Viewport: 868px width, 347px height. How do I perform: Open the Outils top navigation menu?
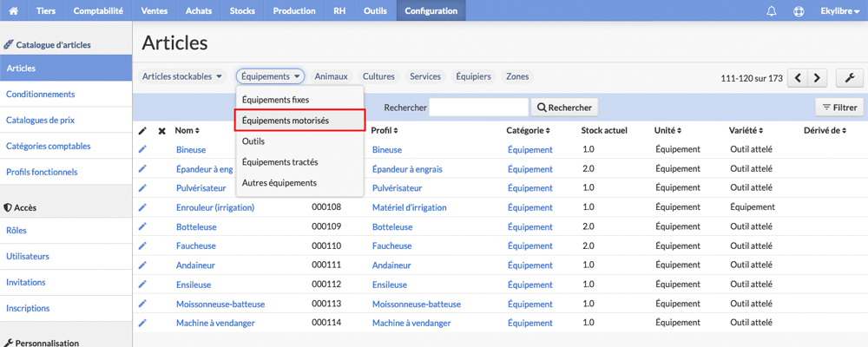[375, 10]
